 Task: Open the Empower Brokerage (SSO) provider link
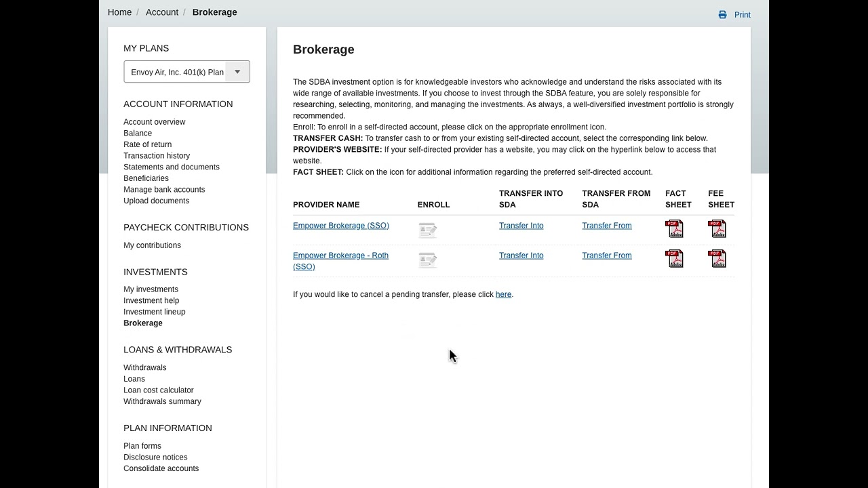(341, 226)
